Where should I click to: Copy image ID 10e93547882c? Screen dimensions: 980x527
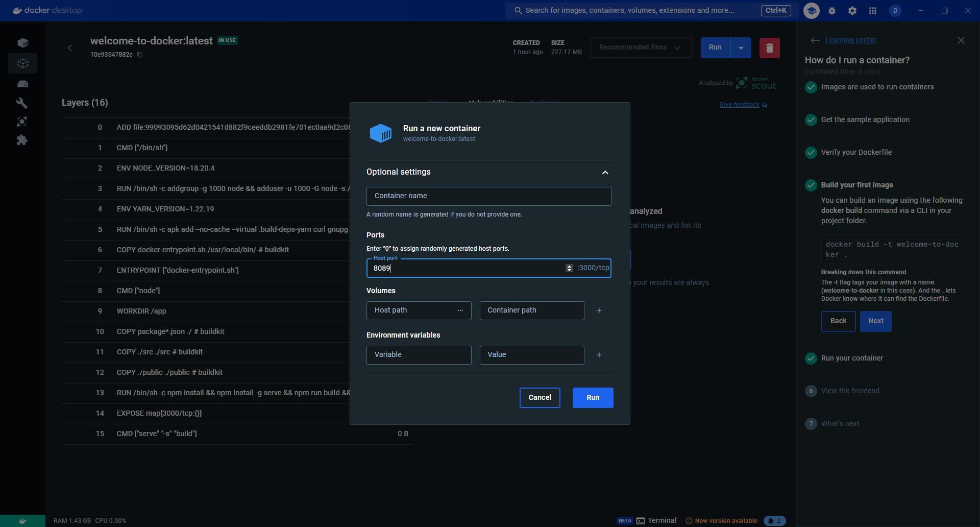(140, 55)
